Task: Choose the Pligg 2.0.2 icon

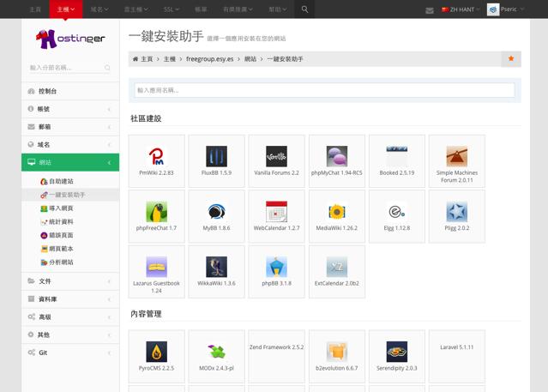Action: [457, 212]
